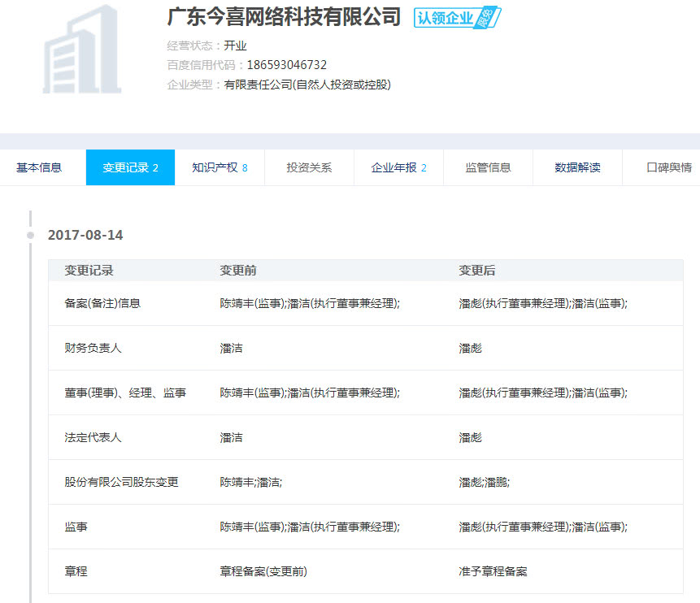Click the company name 广东今喜网络科技有限公司
The height and width of the screenshot is (603, 700).
[x=284, y=17]
